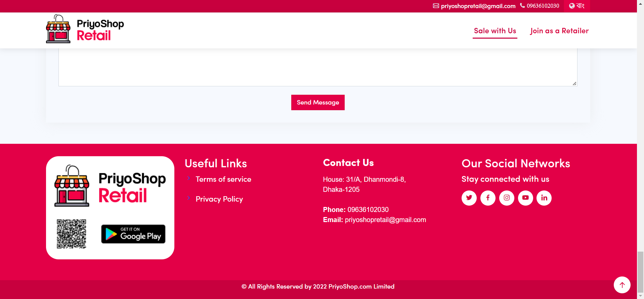Click the Dhaka-1205 address line
Viewport: 644px width, 299px height.
[x=341, y=189]
